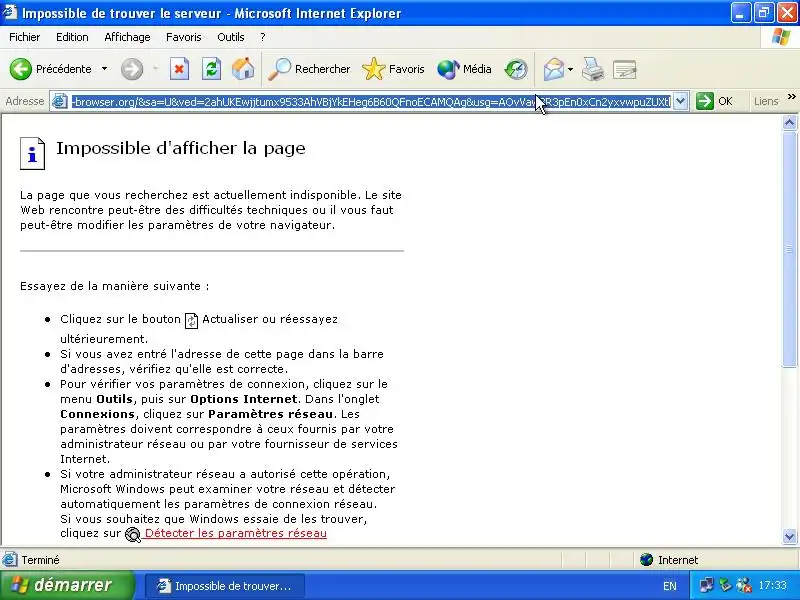Click the EN language indicator
Image resolution: width=800 pixels, height=600 pixels.
[669, 586]
